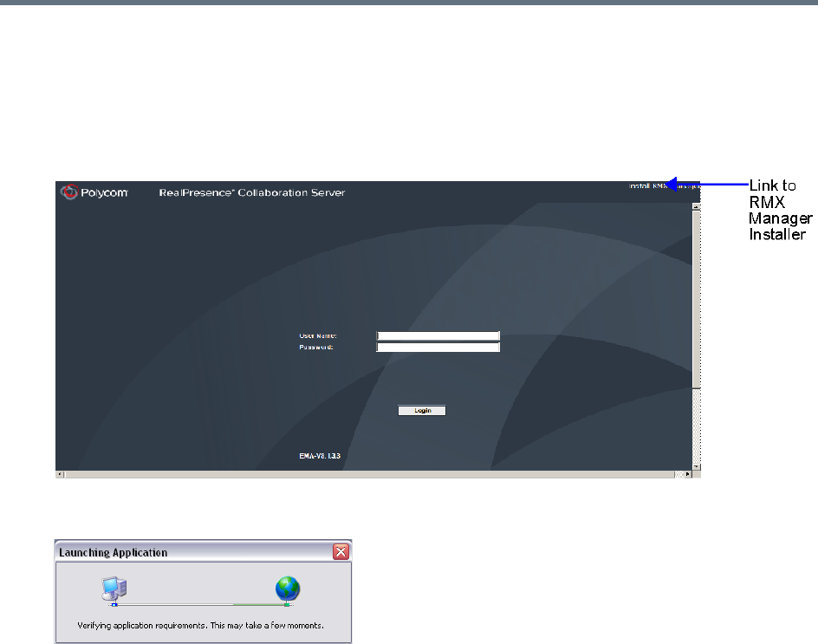The height and width of the screenshot is (644, 818).
Task: Click the EMA-V8.1.3.3 version text
Action: click(x=320, y=456)
